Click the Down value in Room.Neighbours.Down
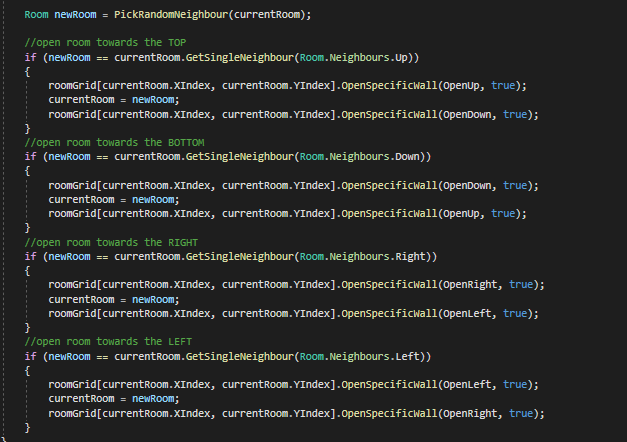This screenshot has width=627, height=442. pyautogui.click(x=408, y=157)
